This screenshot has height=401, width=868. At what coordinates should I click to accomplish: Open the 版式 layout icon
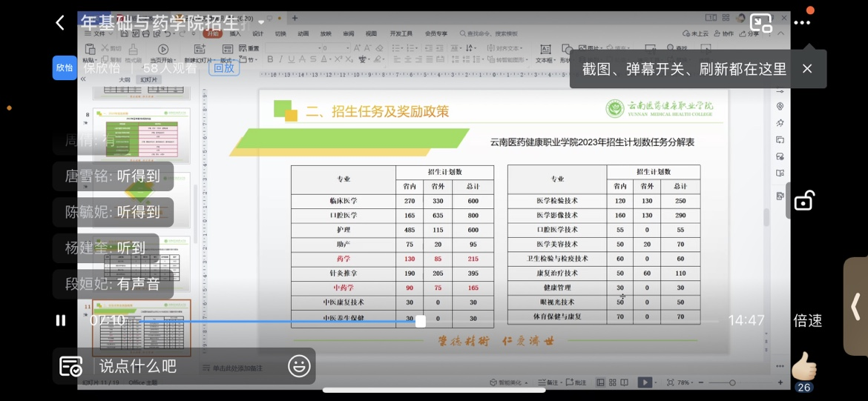[x=228, y=49]
